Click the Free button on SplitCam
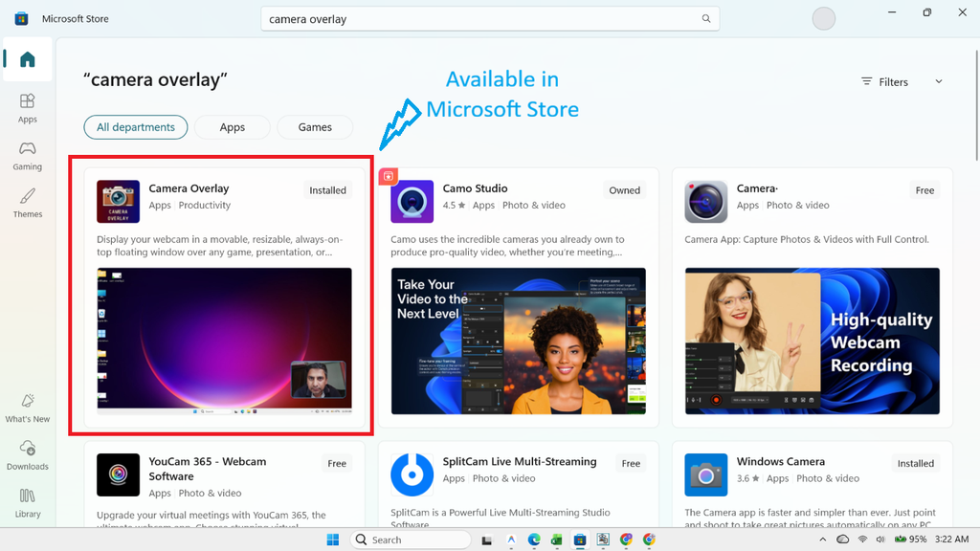 631,463
